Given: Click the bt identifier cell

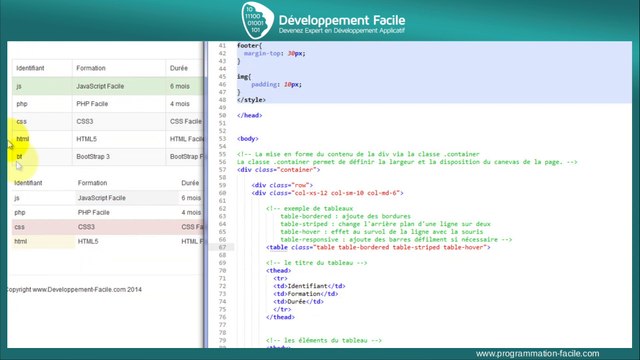Looking at the screenshot, I should 42,157.
